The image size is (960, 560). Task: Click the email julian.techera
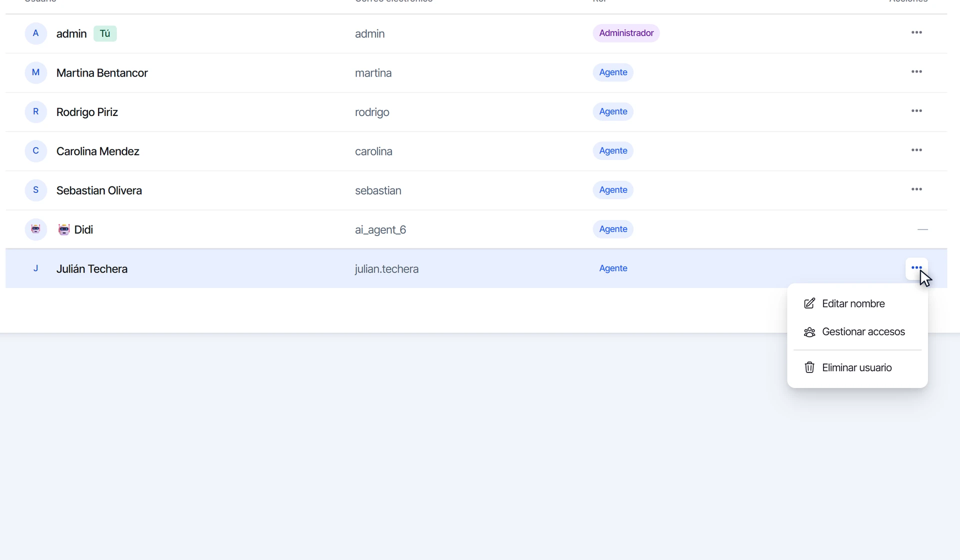(386, 269)
